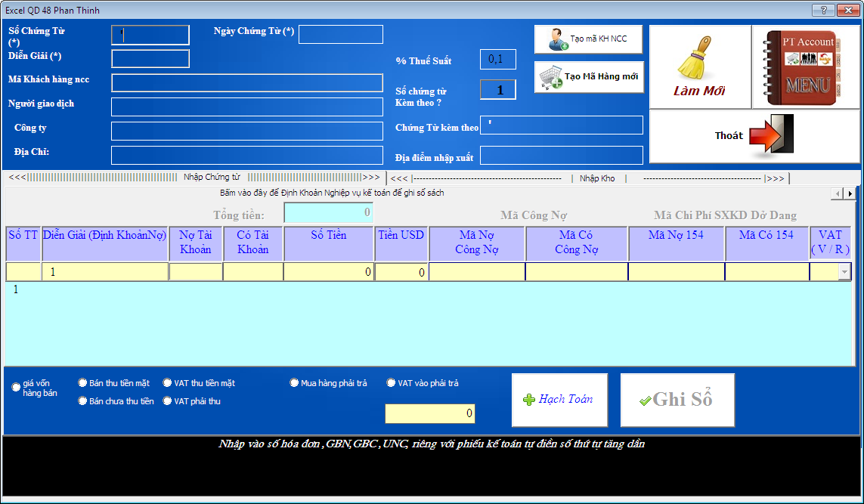This screenshot has height=504, width=864.
Task: Select the giá vốn hàng bán radio button
Action: 16,387
